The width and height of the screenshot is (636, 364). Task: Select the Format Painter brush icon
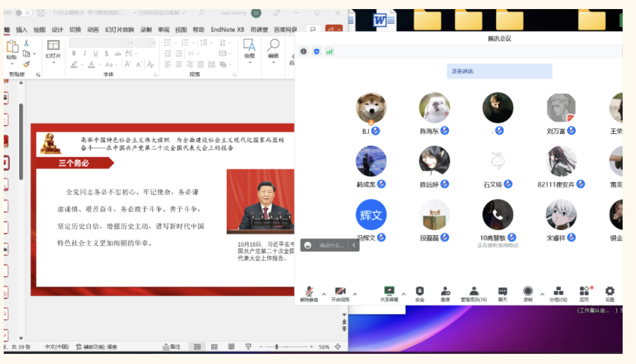(26, 64)
